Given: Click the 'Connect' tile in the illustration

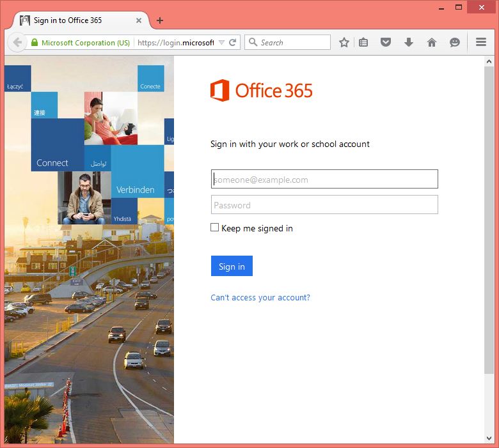Looking at the screenshot, I should click(58, 145).
